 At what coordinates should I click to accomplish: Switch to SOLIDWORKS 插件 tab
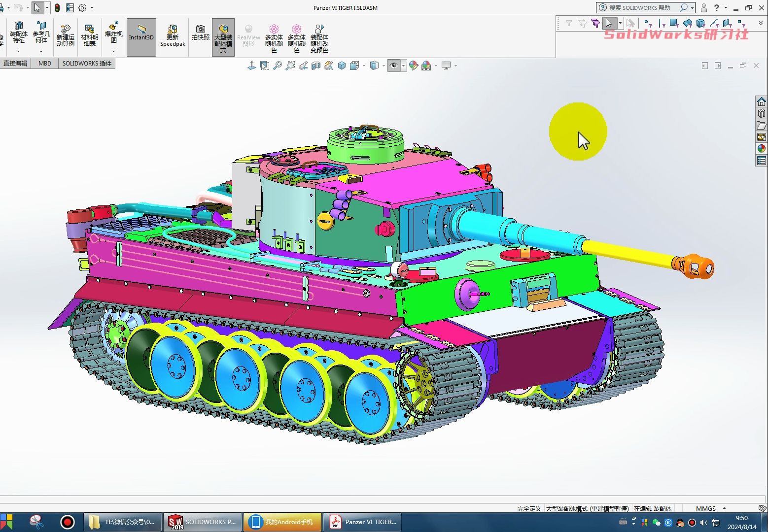pyautogui.click(x=87, y=64)
